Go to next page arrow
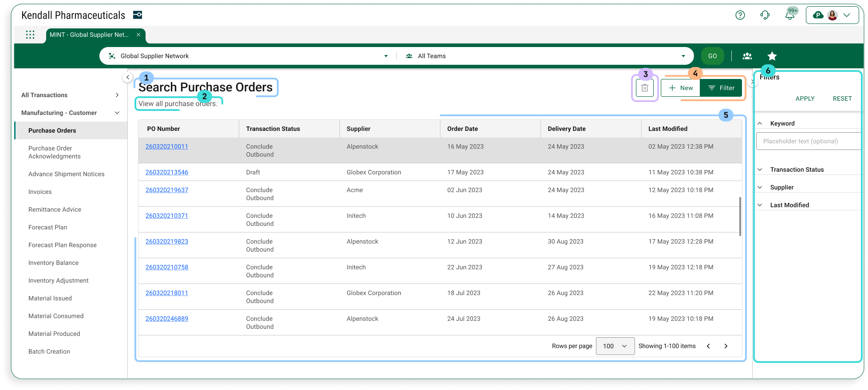This screenshot has height=390, width=868. click(726, 346)
